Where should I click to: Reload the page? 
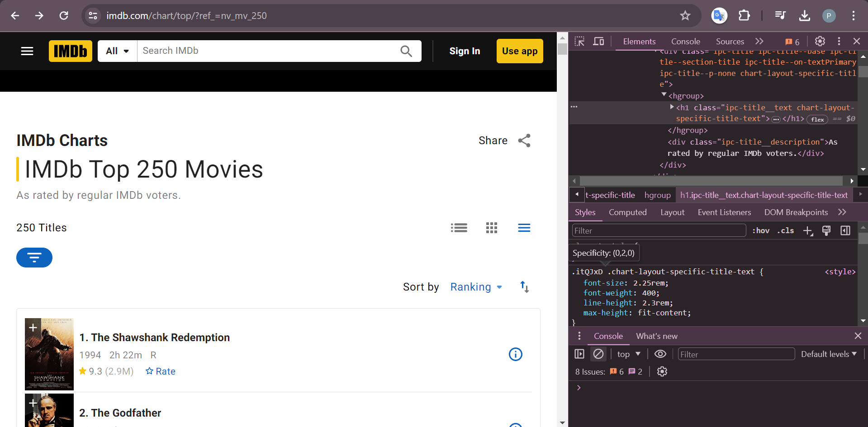pyautogui.click(x=64, y=16)
